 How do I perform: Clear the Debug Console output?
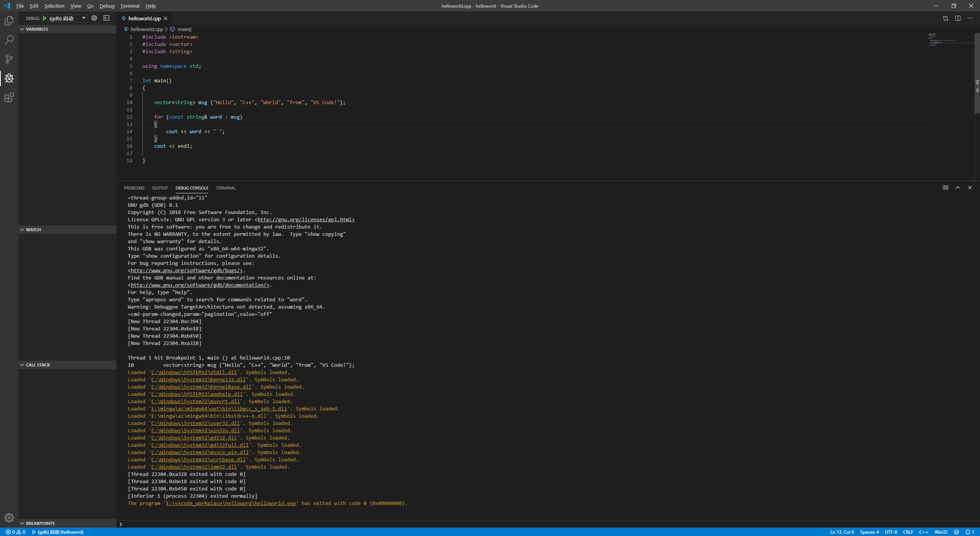click(x=945, y=187)
